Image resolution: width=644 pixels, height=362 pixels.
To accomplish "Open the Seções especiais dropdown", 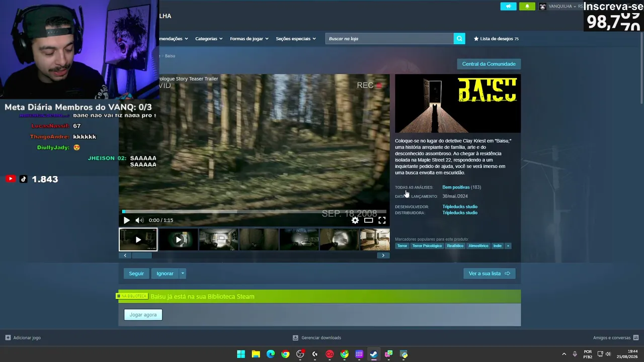I will click(x=296, y=39).
